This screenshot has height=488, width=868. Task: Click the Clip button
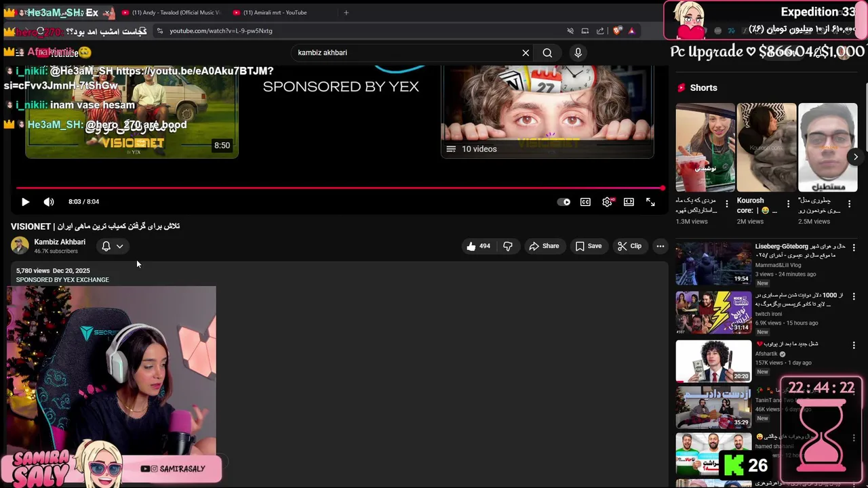point(629,246)
